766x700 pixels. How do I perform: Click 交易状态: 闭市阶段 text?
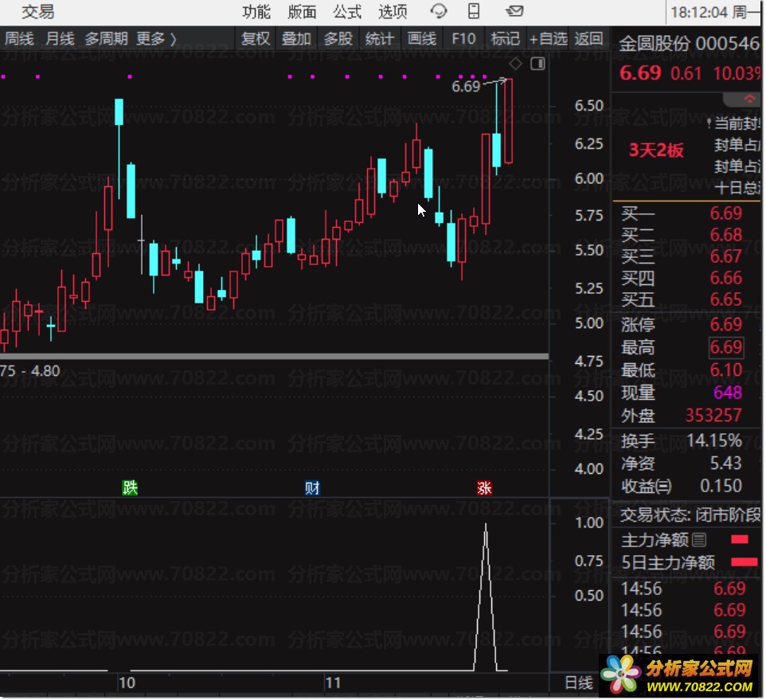point(690,514)
